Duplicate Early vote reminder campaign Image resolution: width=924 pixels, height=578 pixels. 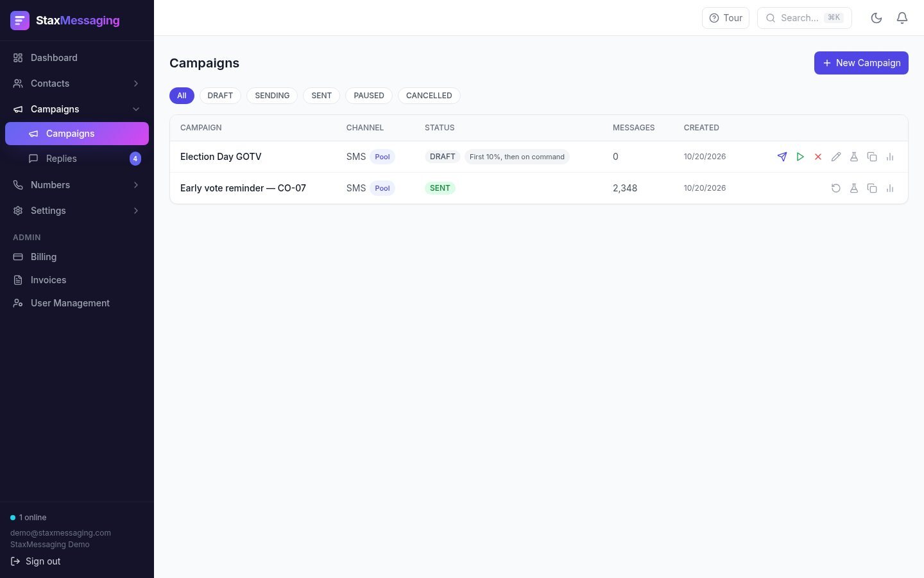coord(872,188)
